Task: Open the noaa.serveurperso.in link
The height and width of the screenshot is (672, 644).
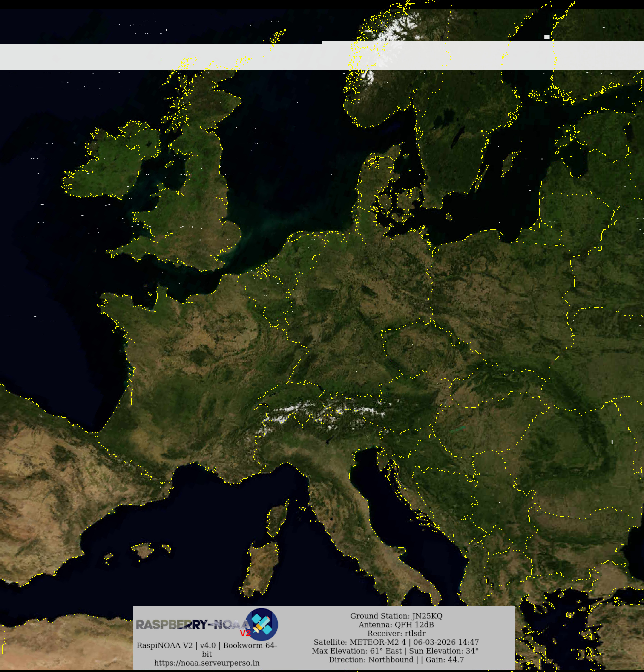Action: (207, 663)
